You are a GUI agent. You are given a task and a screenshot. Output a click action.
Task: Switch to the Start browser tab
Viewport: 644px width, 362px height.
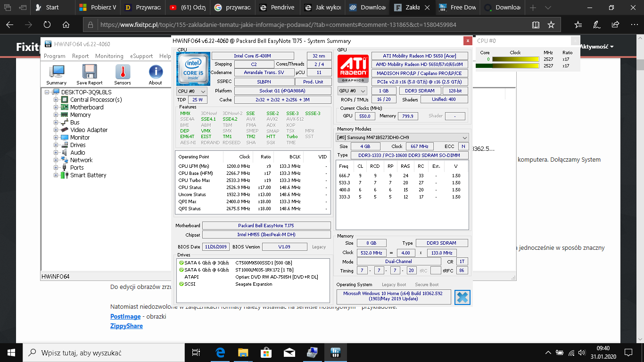pos(53,8)
